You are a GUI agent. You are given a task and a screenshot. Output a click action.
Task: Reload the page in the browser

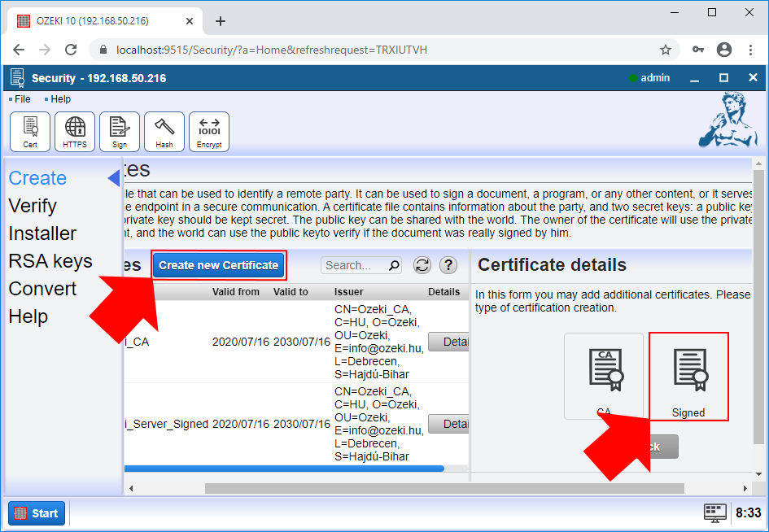point(71,50)
